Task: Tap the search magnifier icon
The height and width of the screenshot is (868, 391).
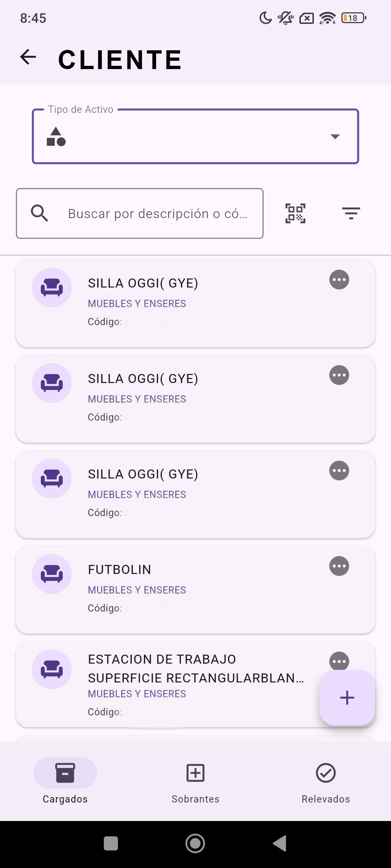Action: pyautogui.click(x=40, y=213)
